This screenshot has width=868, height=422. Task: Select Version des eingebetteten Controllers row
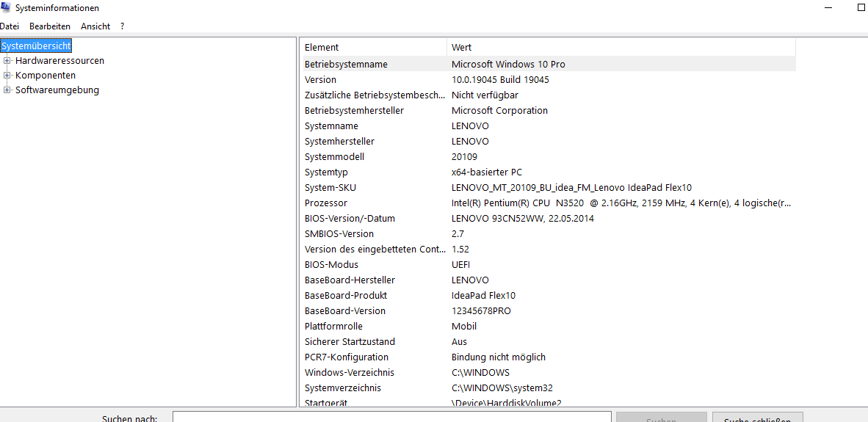point(549,250)
